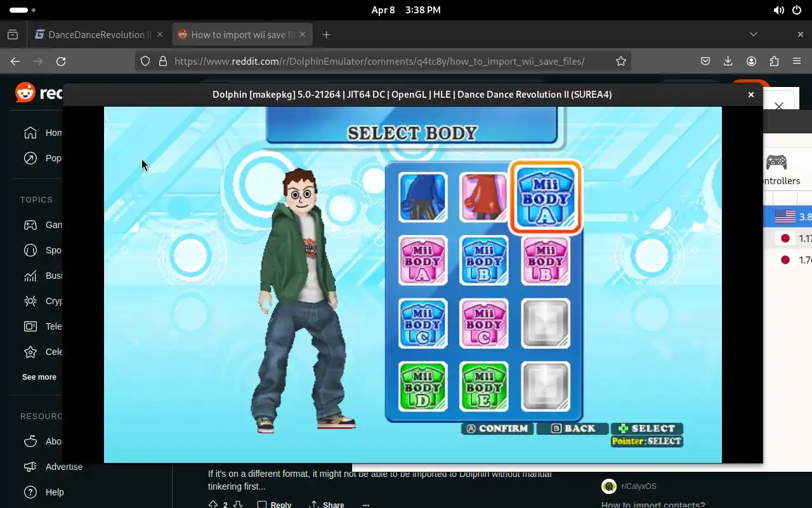
Task: Close the Dolphin emulator window
Action: point(750,95)
